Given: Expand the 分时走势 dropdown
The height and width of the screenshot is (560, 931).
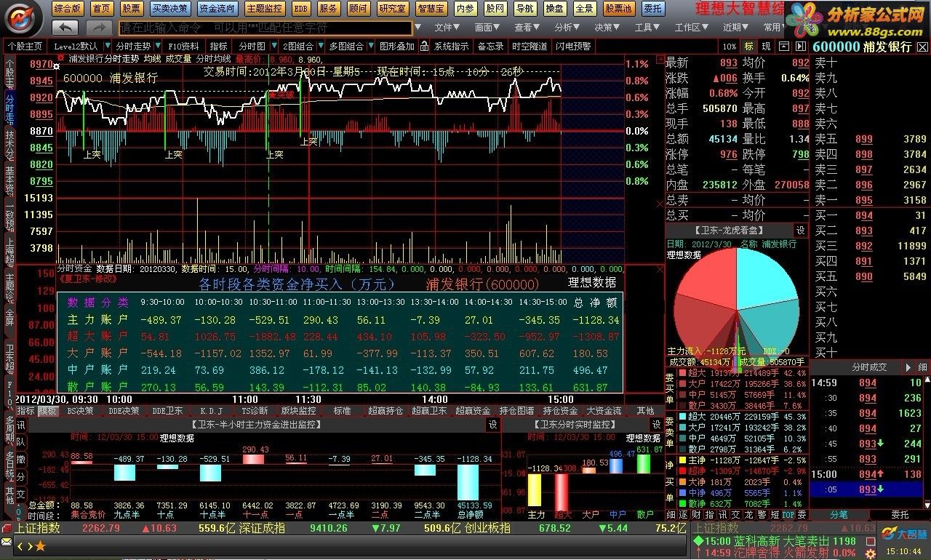Looking at the screenshot, I should click(157, 46).
